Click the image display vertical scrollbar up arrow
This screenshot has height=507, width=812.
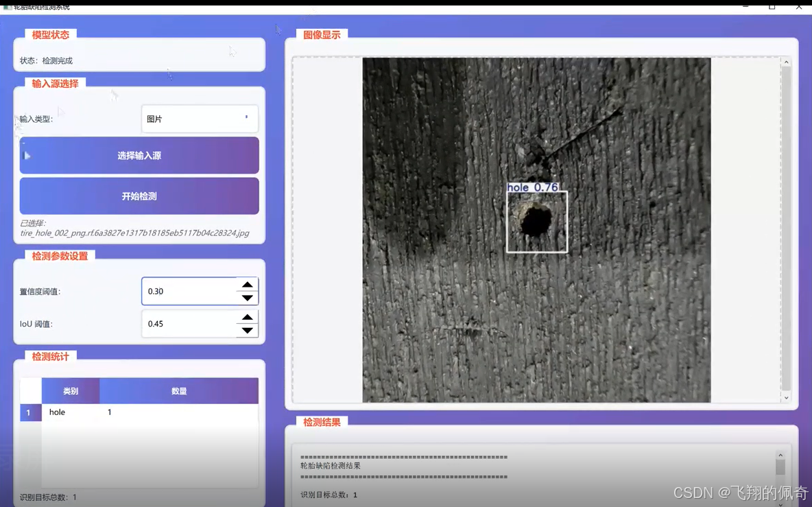786,62
